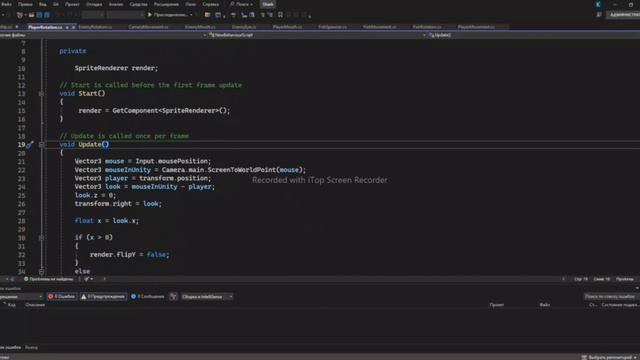The image size is (640, 360).
Task: Toggle the Предупреждения warnings filter
Action: (x=103, y=296)
